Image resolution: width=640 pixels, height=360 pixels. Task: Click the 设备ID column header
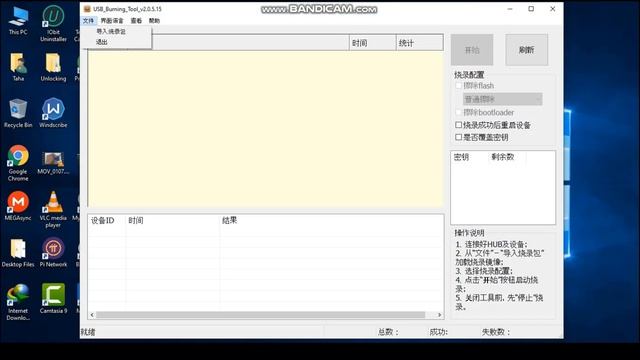click(x=107, y=220)
